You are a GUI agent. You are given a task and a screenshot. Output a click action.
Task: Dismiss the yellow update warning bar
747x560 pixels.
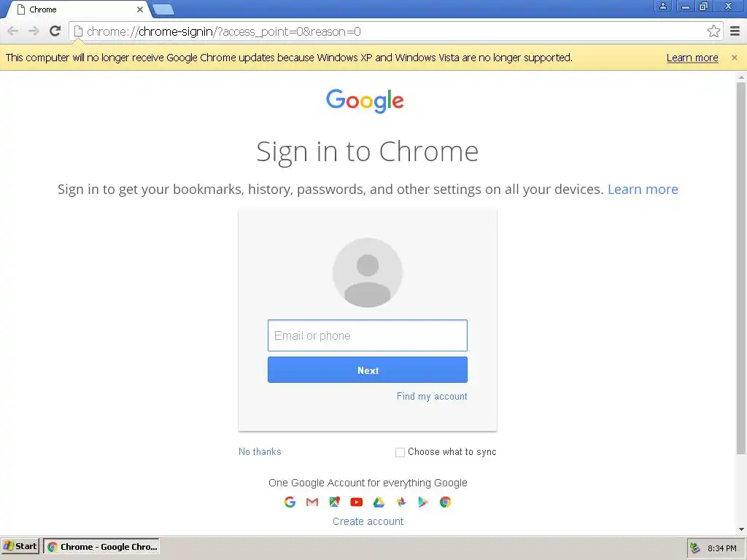pyautogui.click(x=734, y=57)
